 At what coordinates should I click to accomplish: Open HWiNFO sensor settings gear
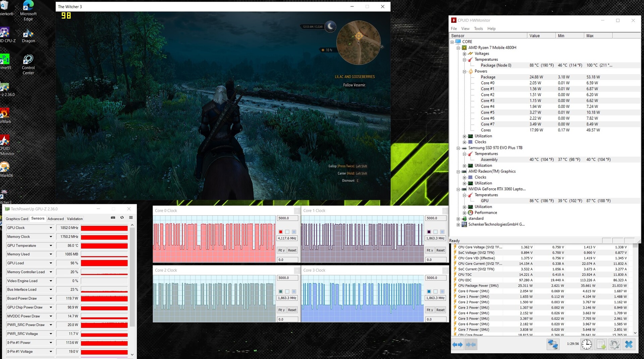pyautogui.click(x=614, y=345)
